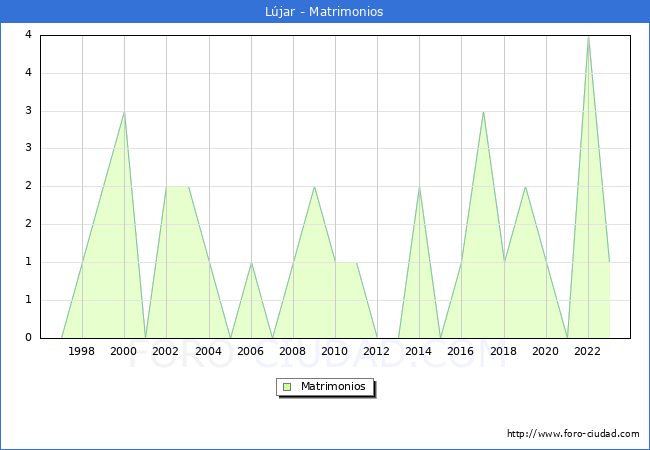The height and width of the screenshot is (450, 650).
Task: Click the 2022 x-axis label
Action: click(x=587, y=351)
